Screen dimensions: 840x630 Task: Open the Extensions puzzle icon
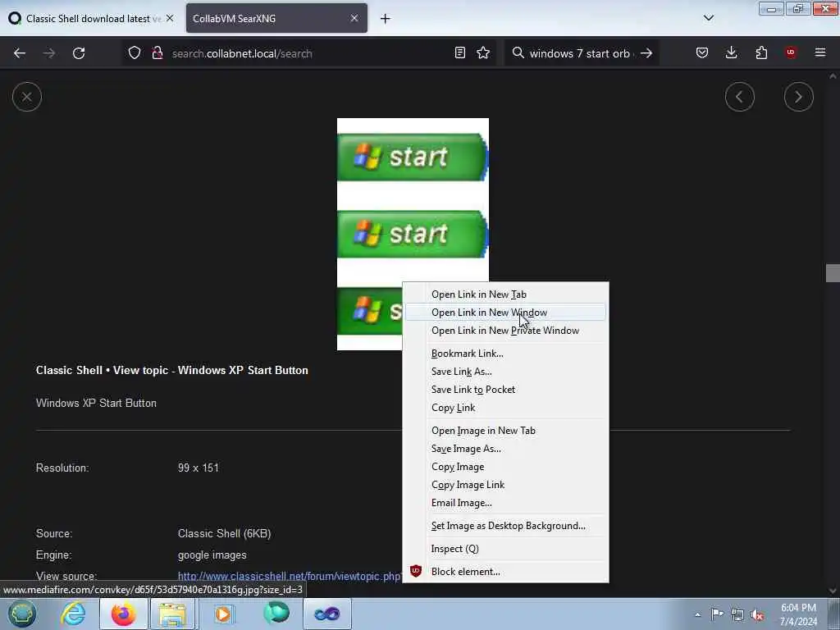(761, 53)
